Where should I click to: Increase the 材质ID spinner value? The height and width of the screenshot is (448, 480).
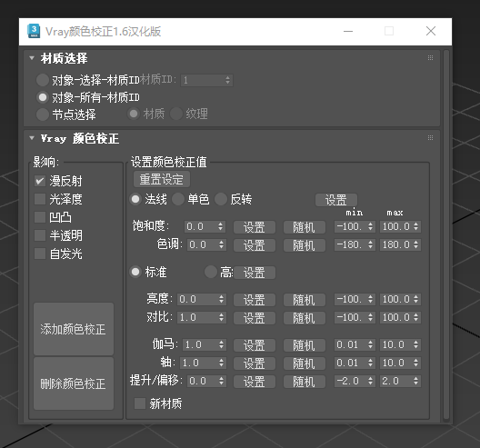pyautogui.click(x=227, y=78)
